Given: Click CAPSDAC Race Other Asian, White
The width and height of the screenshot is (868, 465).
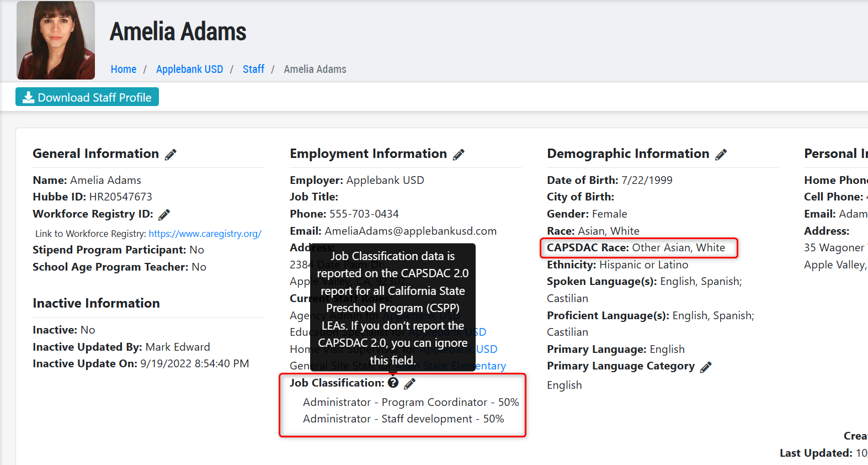Looking at the screenshot, I should pyautogui.click(x=636, y=247).
